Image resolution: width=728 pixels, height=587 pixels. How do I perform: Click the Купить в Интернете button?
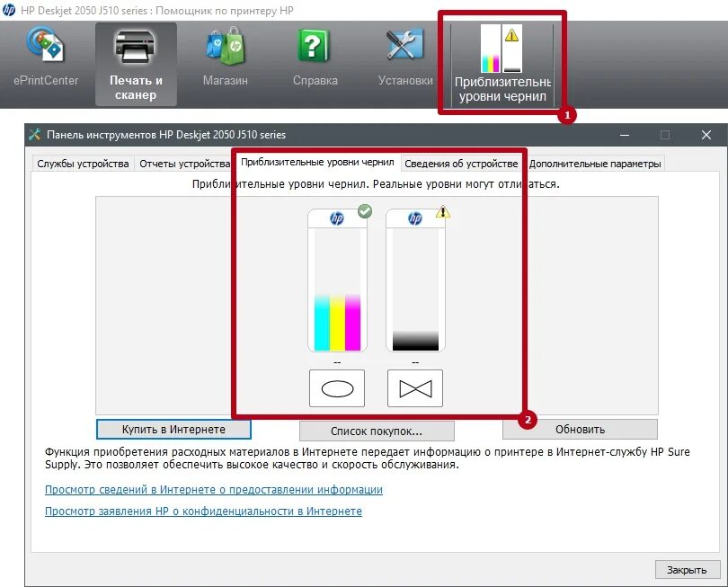[173, 429]
